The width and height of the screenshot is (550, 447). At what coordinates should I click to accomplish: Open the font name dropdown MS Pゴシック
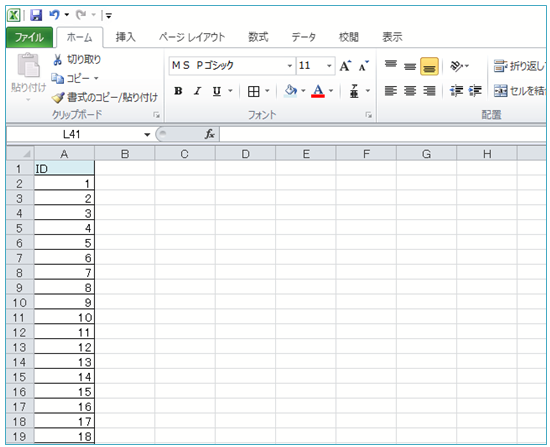pyautogui.click(x=289, y=66)
